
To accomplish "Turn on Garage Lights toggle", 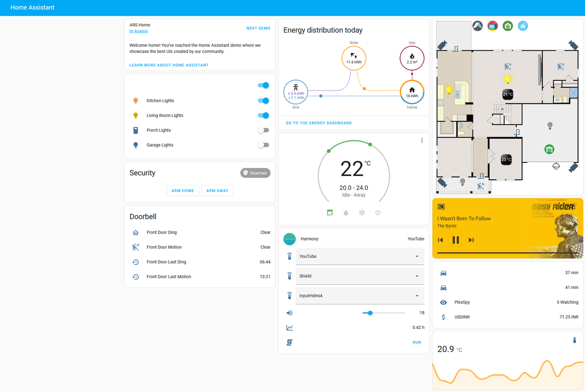I will [263, 145].
